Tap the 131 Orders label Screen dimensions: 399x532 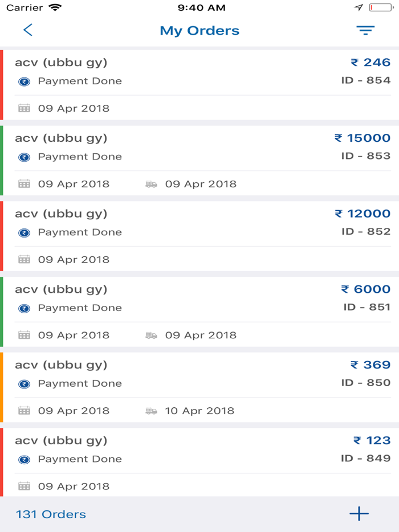51,514
